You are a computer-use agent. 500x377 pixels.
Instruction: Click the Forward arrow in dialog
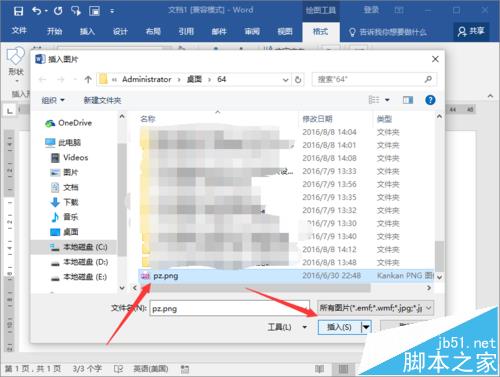click(61, 79)
